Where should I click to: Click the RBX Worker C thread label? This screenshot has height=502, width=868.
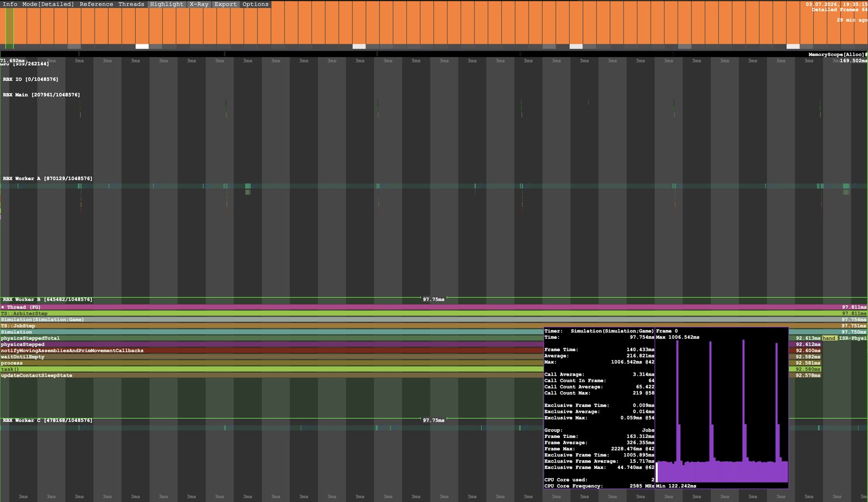coord(47,421)
